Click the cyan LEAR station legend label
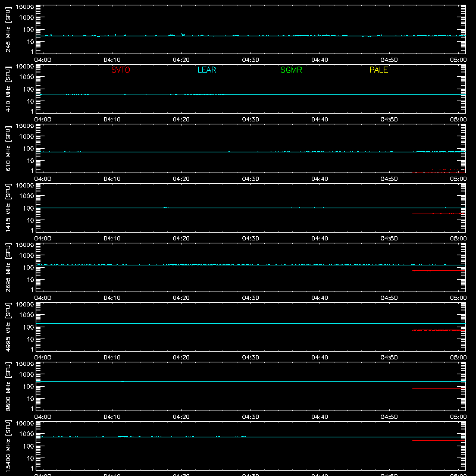Screen dimensions: 476x476 tap(206, 70)
